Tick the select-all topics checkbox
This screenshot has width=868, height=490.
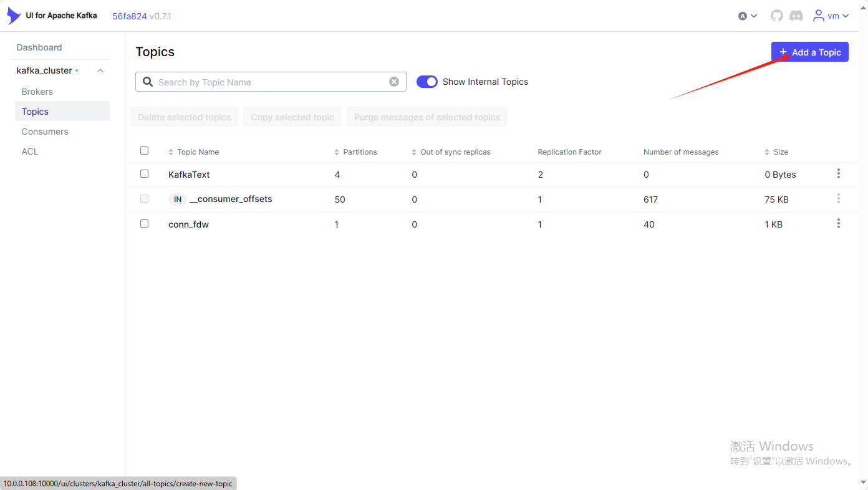145,151
